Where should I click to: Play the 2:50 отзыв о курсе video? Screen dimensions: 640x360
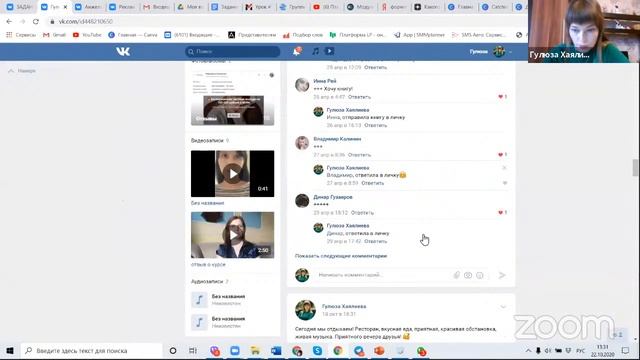[x=233, y=235]
